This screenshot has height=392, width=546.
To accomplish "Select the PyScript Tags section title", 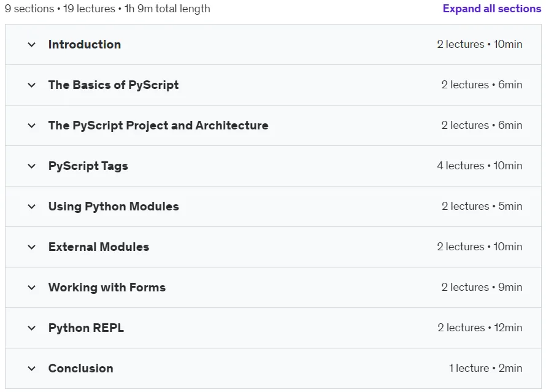I will pos(88,166).
